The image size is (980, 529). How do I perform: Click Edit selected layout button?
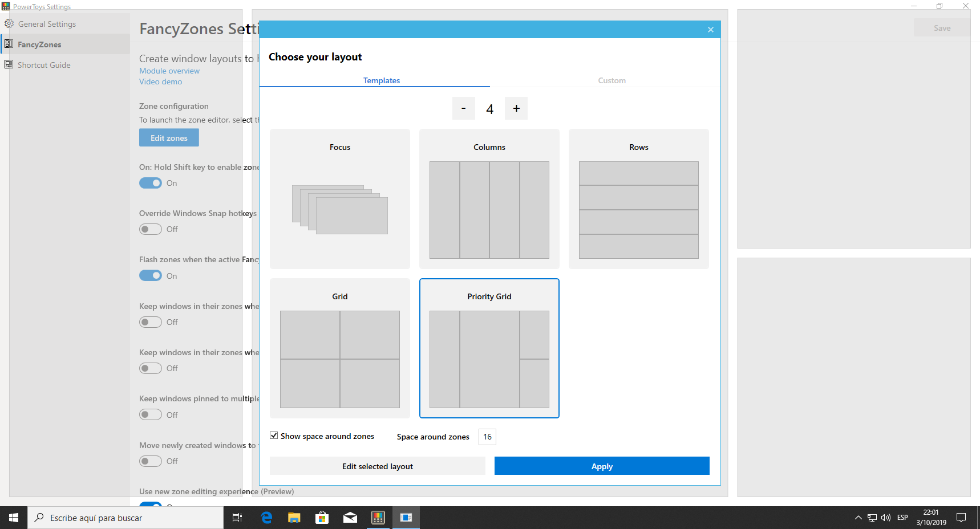click(377, 466)
